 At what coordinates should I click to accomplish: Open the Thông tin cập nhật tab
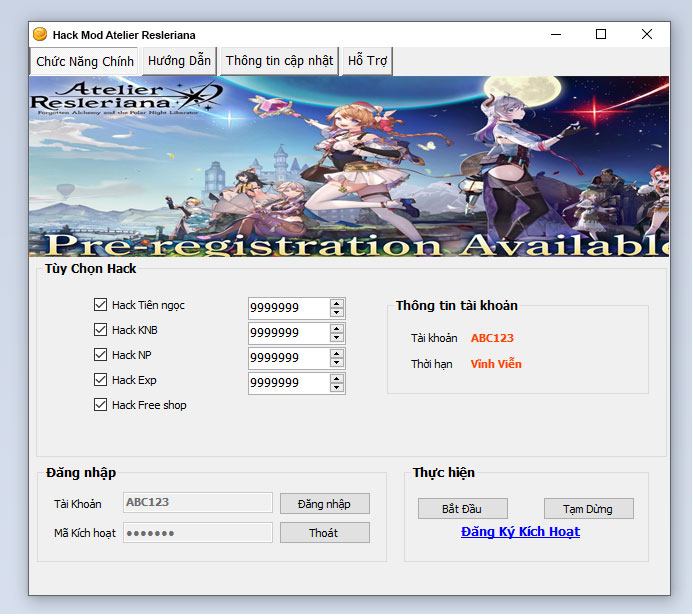pyautogui.click(x=279, y=61)
